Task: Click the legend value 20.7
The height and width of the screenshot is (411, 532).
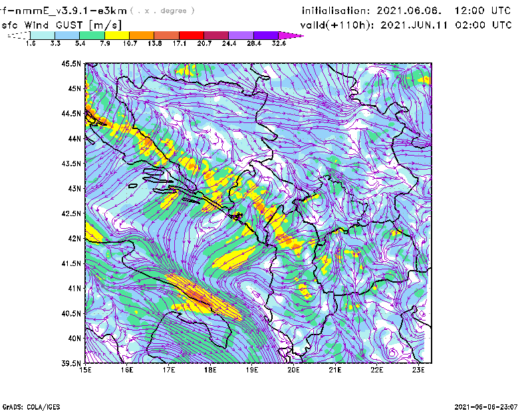Action: 204,43
